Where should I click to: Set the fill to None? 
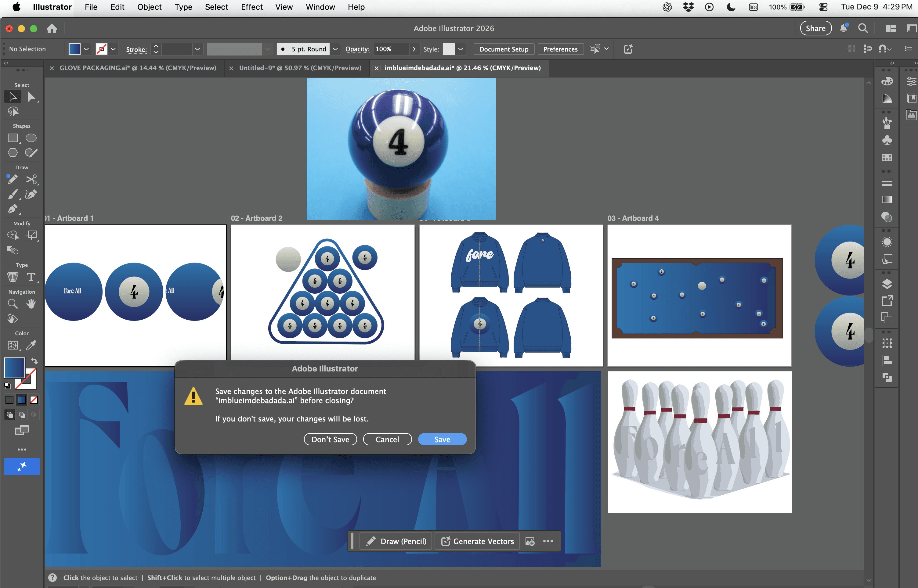tap(34, 400)
